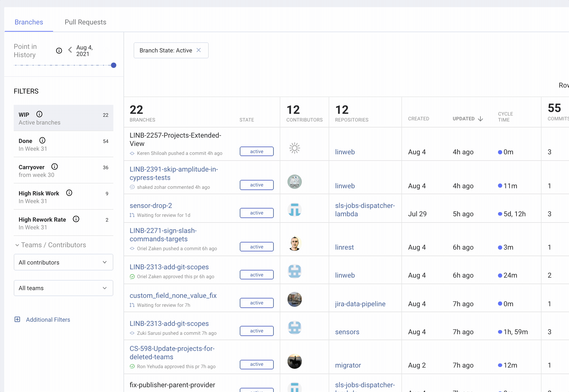Image resolution: width=569 pixels, height=392 pixels.
Task: Select the High Risk Work filter
Action: (x=64, y=197)
